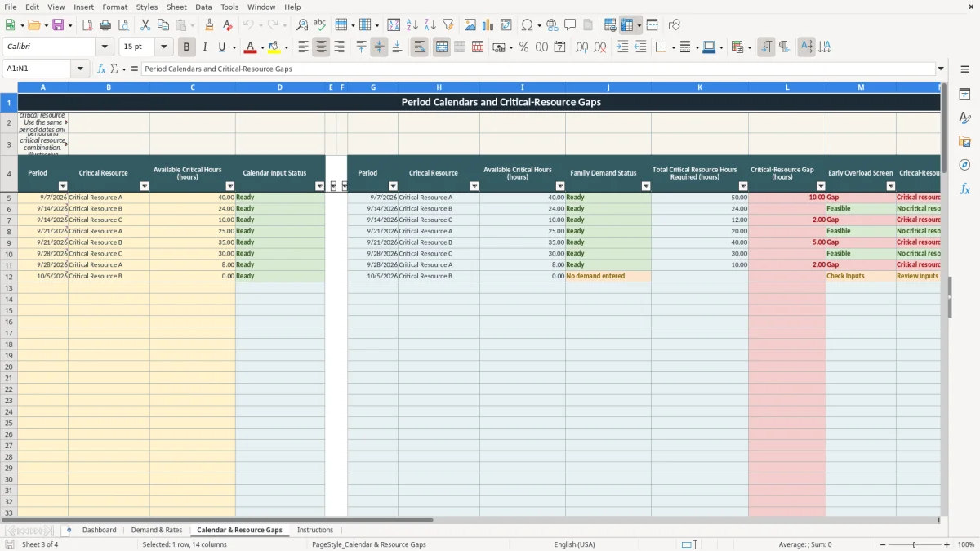Image resolution: width=980 pixels, height=551 pixels.
Task: Switch to the Demand & Rates sheet tab
Action: coord(157,530)
